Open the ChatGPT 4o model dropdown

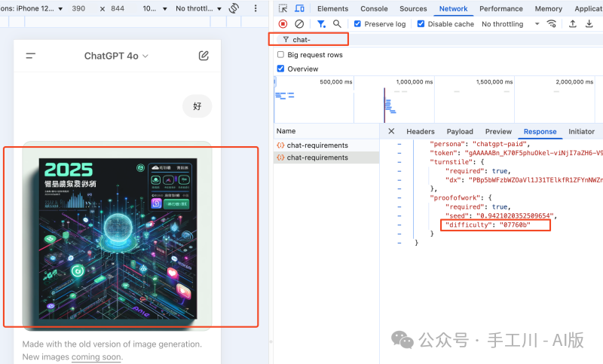click(116, 56)
